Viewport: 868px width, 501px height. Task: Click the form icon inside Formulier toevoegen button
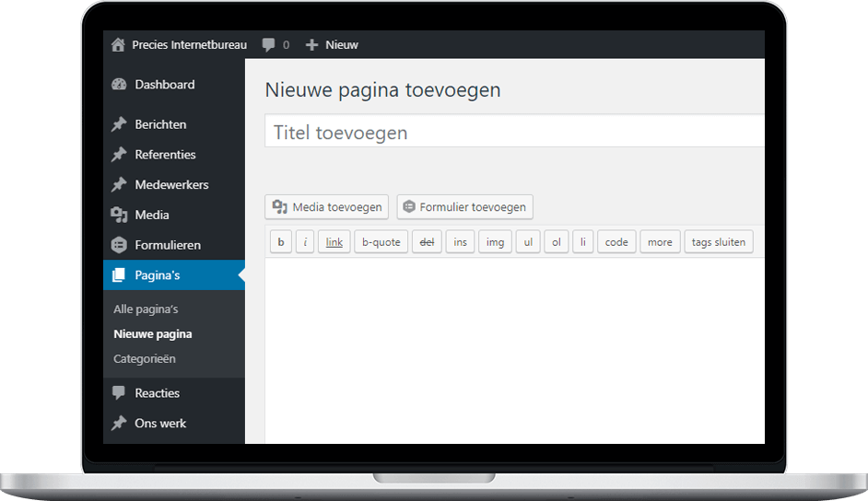click(409, 207)
